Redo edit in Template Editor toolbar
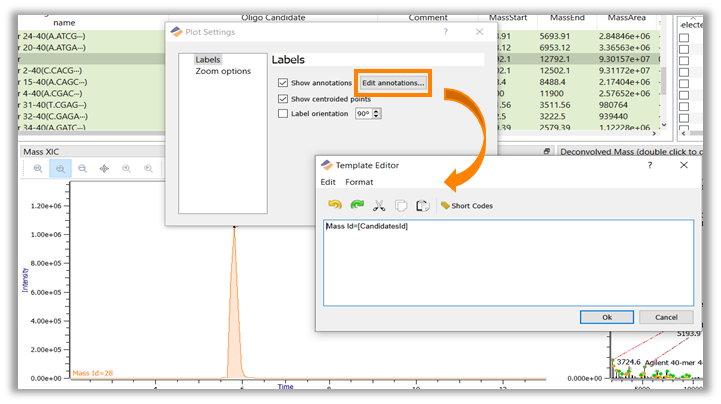 pyautogui.click(x=357, y=205)
